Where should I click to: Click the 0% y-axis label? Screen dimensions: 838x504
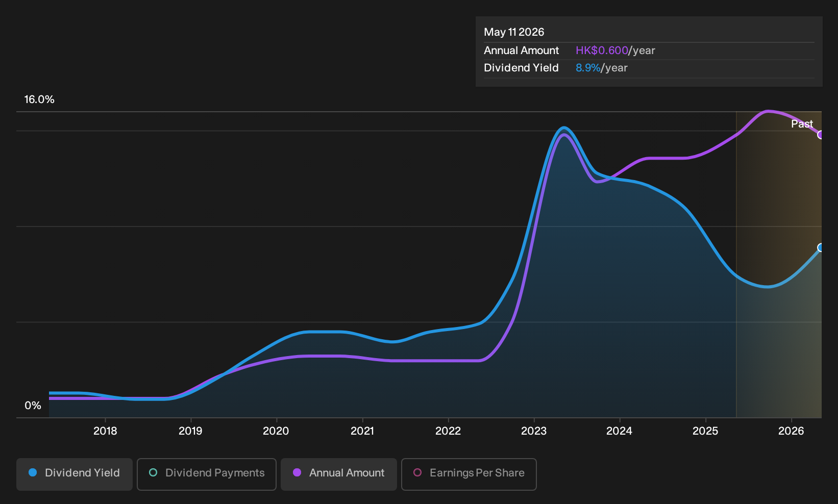coord(33,406)
